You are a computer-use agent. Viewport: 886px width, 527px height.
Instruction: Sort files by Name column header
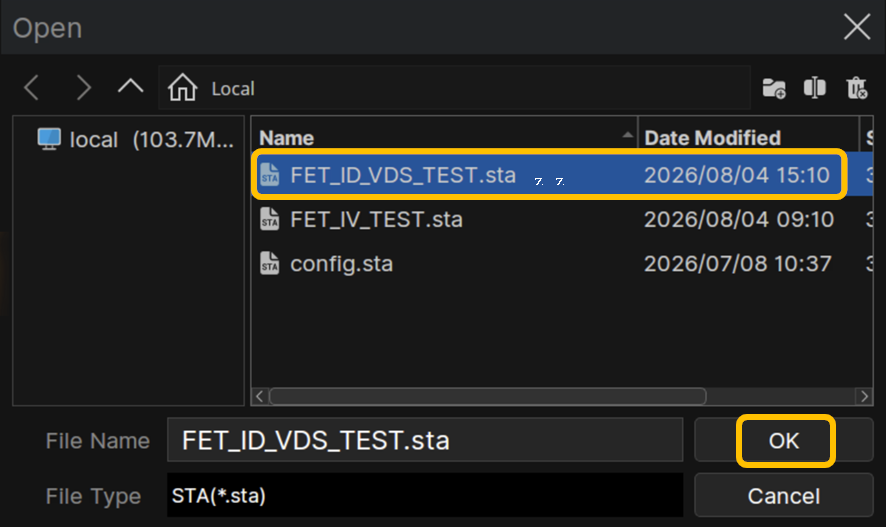pyautogui.click(x=445, y=137)
